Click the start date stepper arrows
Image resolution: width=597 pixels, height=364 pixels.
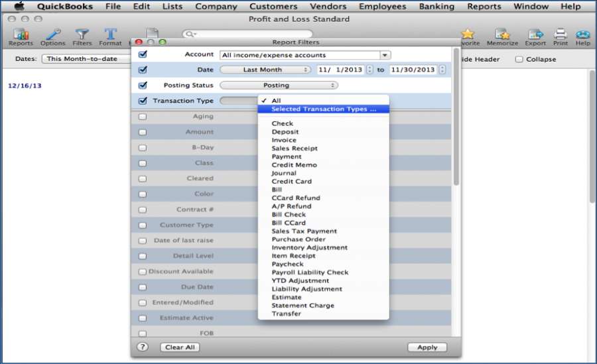click(369, 70)
